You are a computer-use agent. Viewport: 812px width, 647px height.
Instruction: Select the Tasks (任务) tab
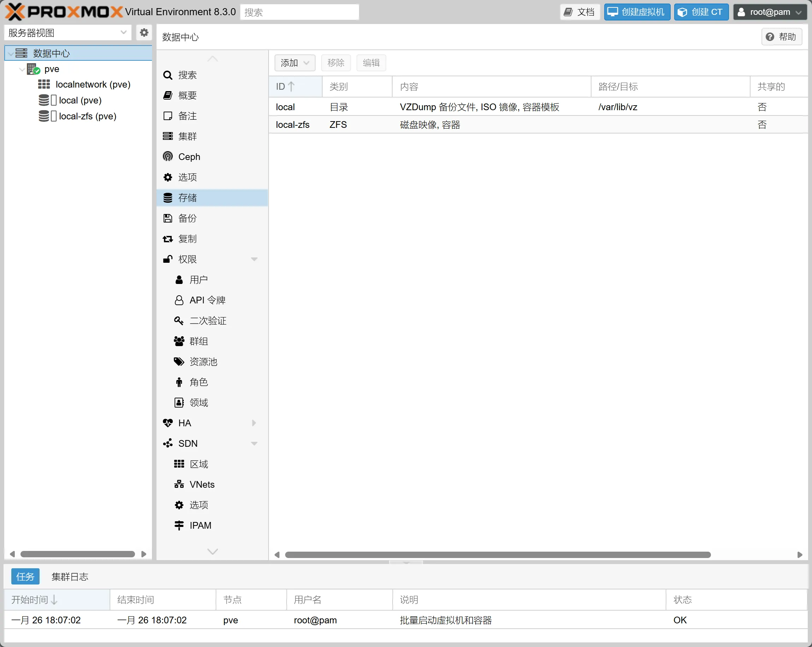point(25,577)
